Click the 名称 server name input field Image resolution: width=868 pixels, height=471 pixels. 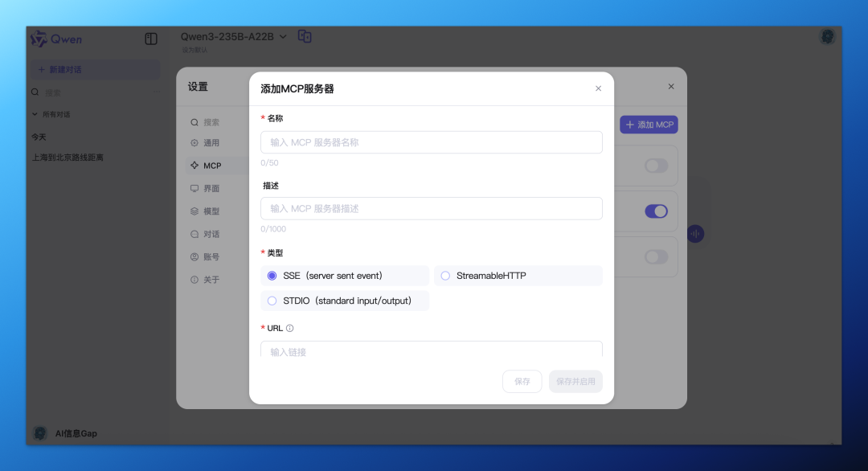pos(432,142)
